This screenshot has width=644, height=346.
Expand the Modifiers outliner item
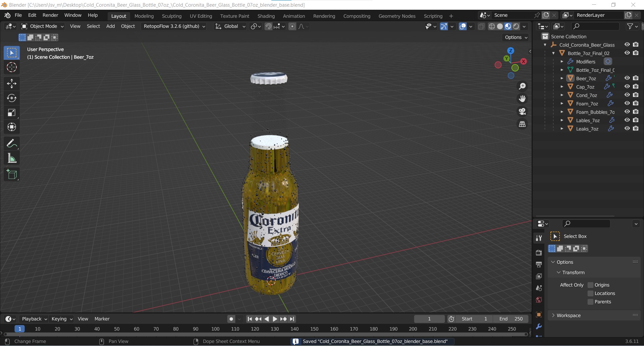(x=562, y=61)
